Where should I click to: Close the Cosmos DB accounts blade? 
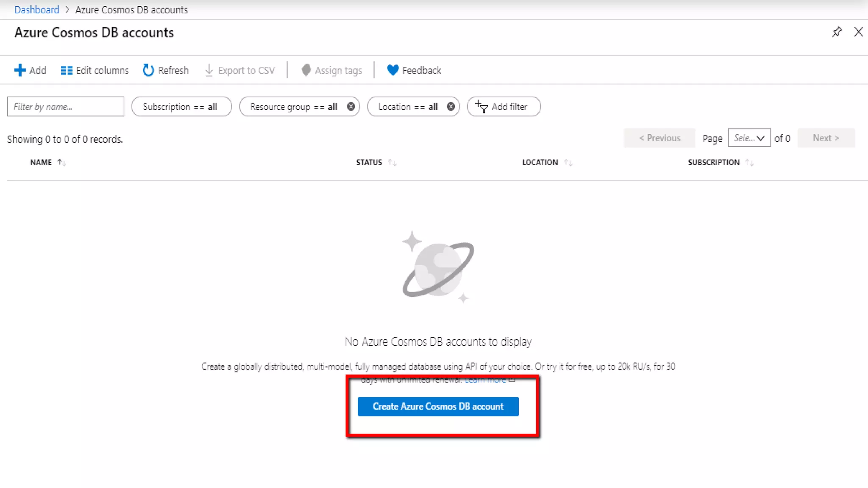858,32
